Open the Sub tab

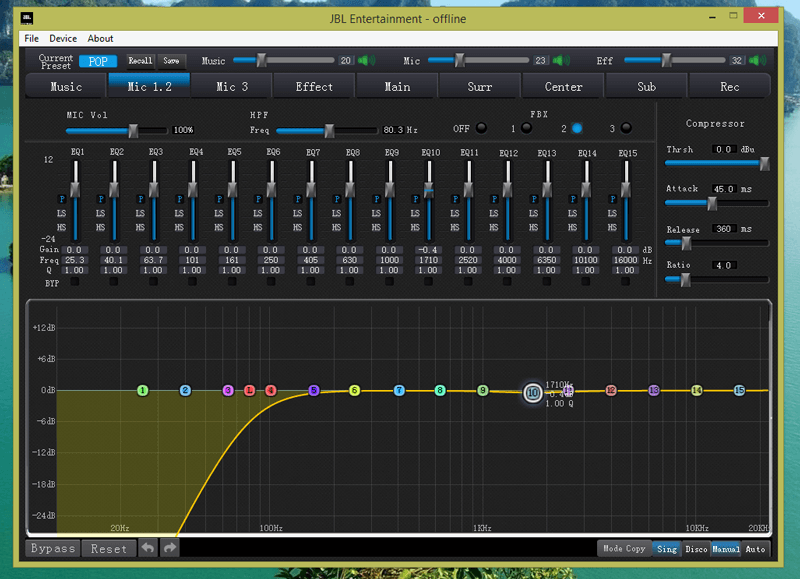646,87
